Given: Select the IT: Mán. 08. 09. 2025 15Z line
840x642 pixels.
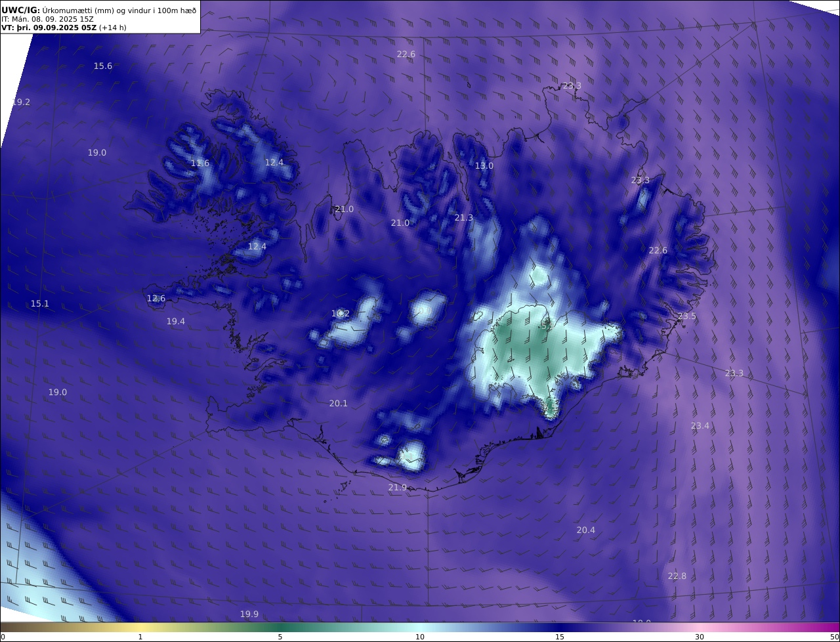Looking at the screenshot, I should tap(48, 19).
